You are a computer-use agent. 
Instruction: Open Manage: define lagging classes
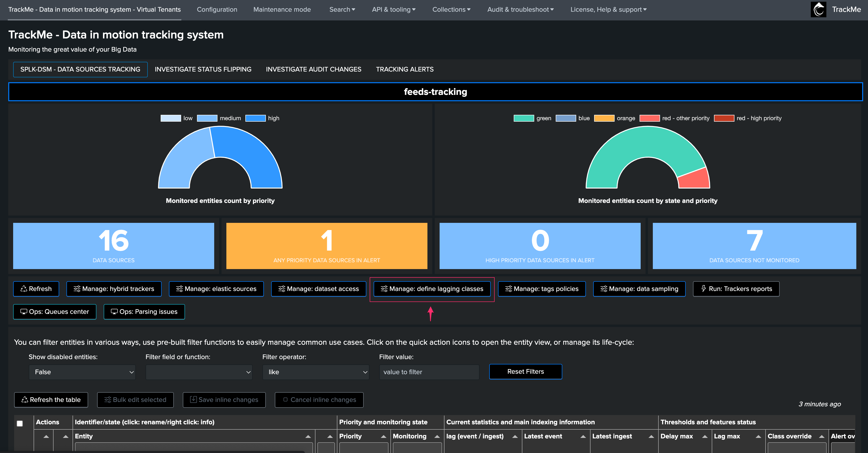click(x=432, y=289)
